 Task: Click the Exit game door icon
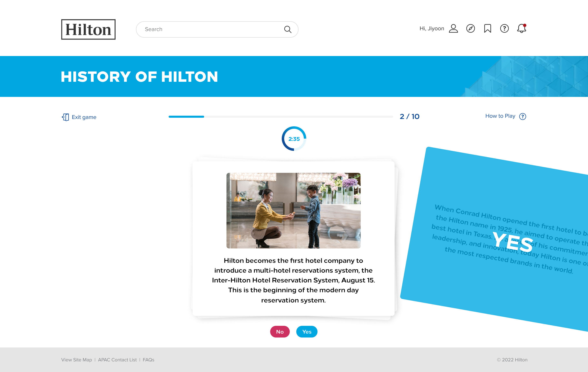pyautogui.click(x=65, y=117)
